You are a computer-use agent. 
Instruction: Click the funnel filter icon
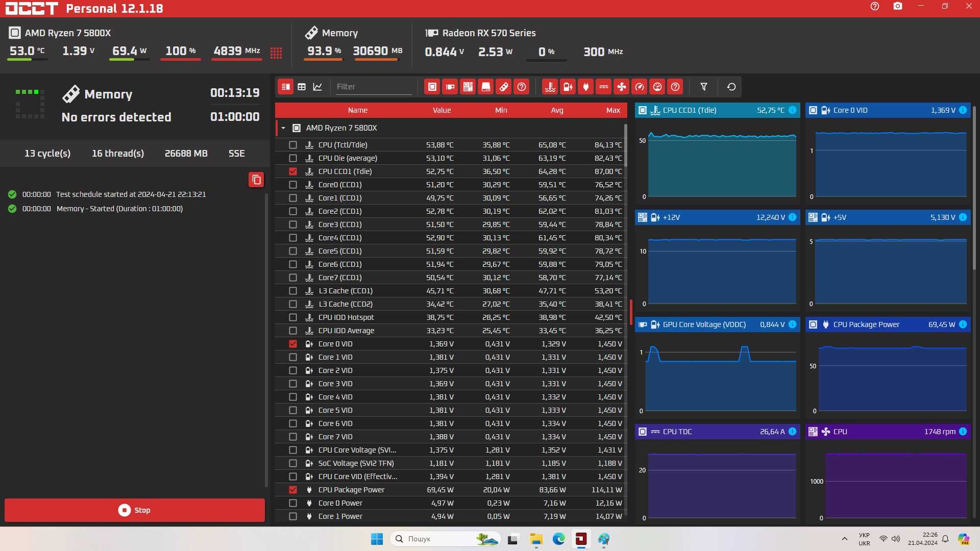[x=704, y=87]
